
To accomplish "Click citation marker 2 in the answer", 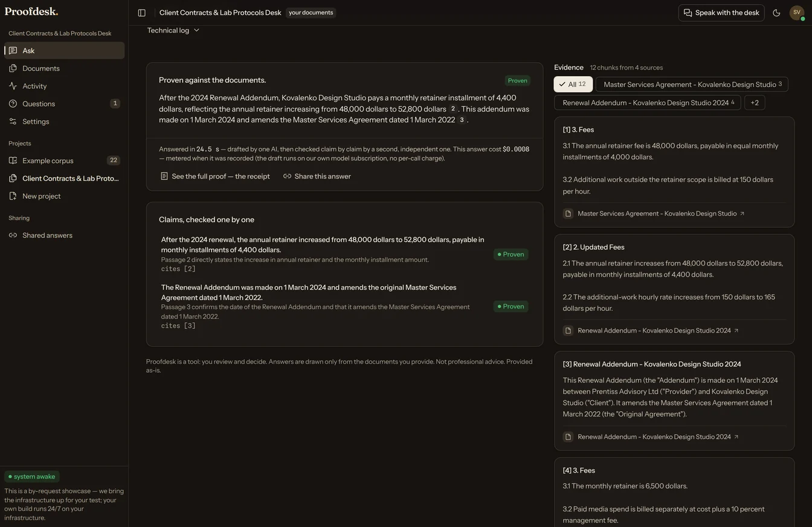I will [x=453, y=109].
